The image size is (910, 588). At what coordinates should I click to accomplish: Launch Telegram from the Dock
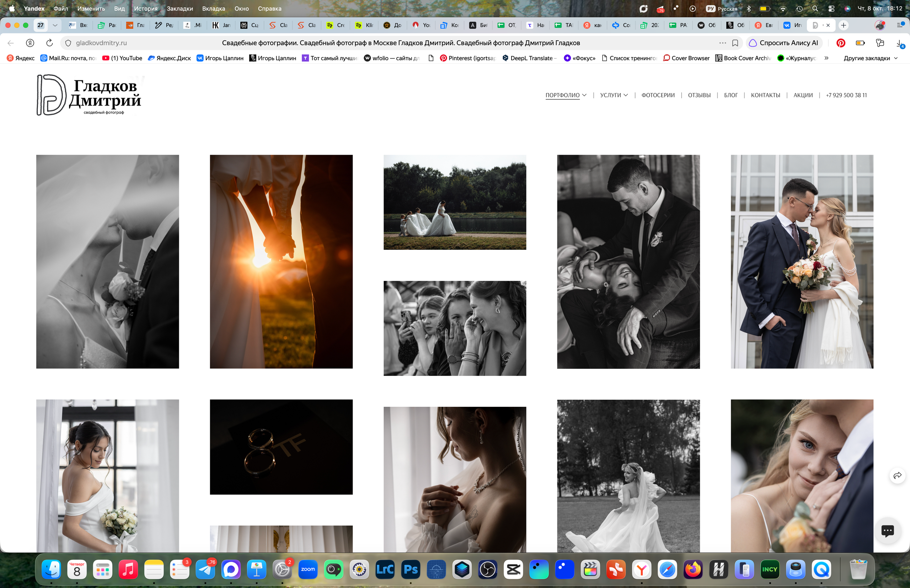pos(205,569)
